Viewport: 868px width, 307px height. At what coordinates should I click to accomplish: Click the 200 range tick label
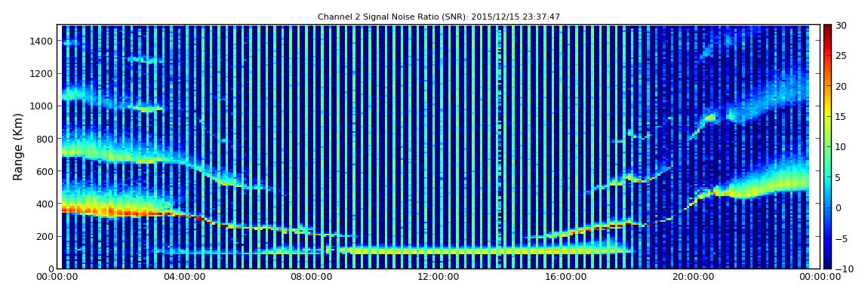click(x=45, y=237)
